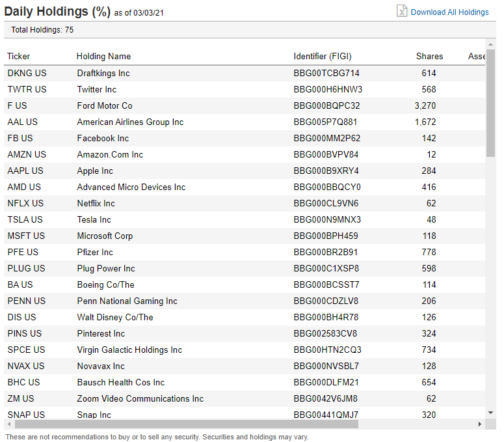The width and height of the screenshot is (504, 442).
Task: Select the PENN US ticker cell
Action: tap(27, 301)
